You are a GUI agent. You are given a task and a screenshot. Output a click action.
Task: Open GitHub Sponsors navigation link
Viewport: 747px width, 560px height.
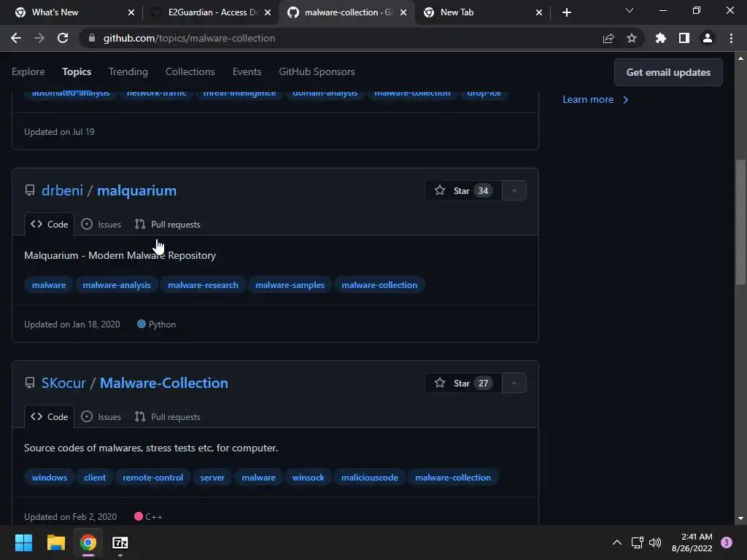[x=317, y=71]
